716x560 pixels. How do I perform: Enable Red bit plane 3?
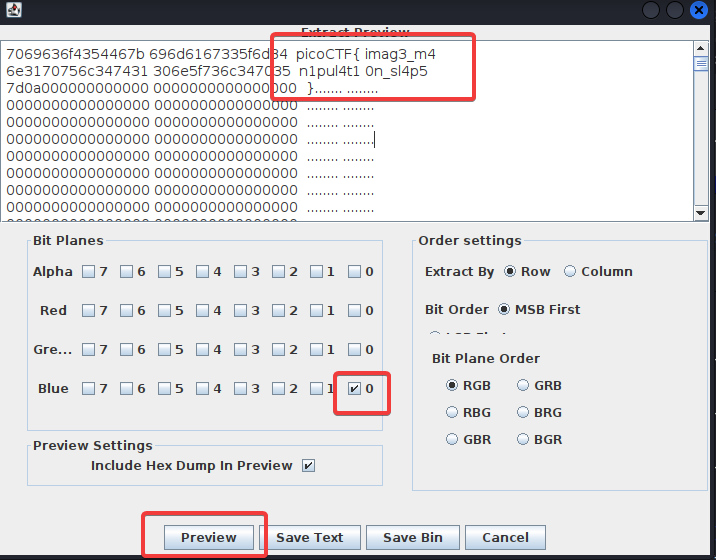pos(240,311)
